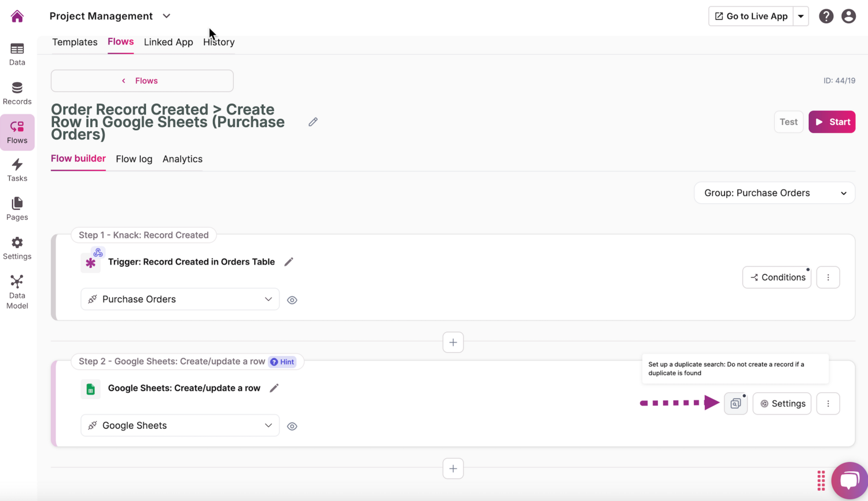Open the chat support bubble
The height and width of the screenshot is (501, 868).
[x=849, y=480]
